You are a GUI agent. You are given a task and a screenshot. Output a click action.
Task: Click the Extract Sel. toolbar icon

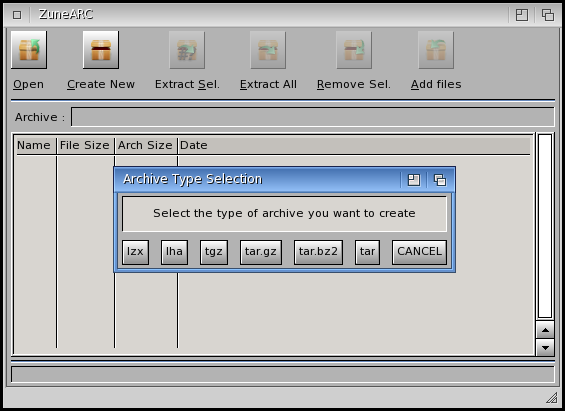tap(187, 50)
